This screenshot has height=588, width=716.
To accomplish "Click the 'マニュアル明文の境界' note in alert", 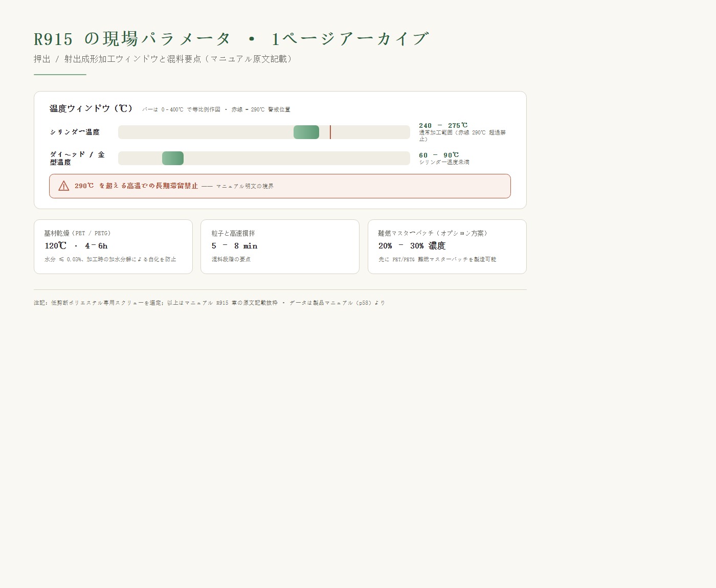I will (x=244, y=186).
